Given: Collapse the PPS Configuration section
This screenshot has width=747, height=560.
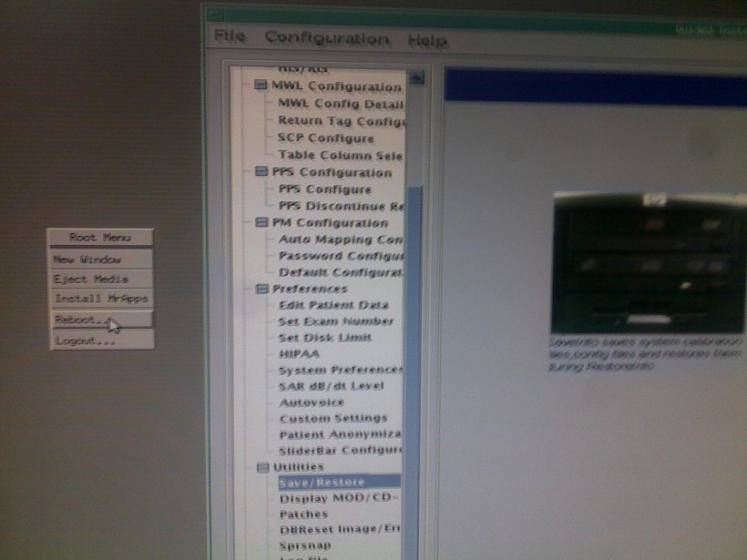Looking at the screenshot, I should 261,172.
